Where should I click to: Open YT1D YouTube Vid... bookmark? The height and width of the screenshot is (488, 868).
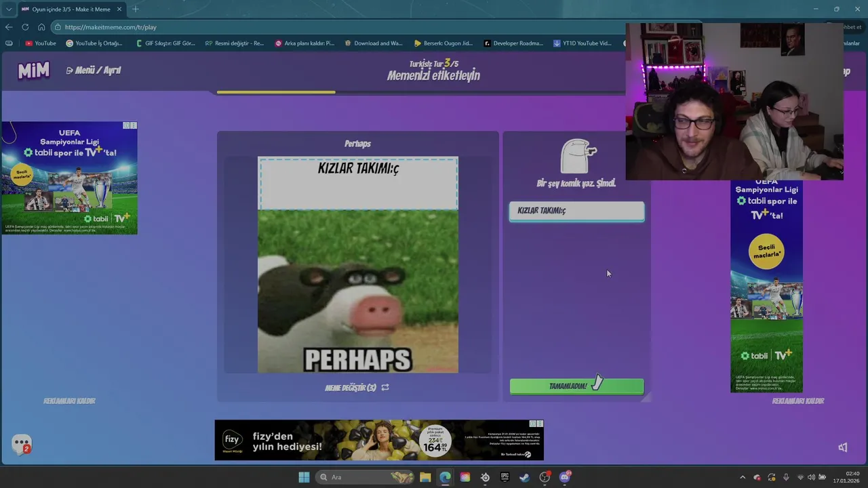click(583, 43)
